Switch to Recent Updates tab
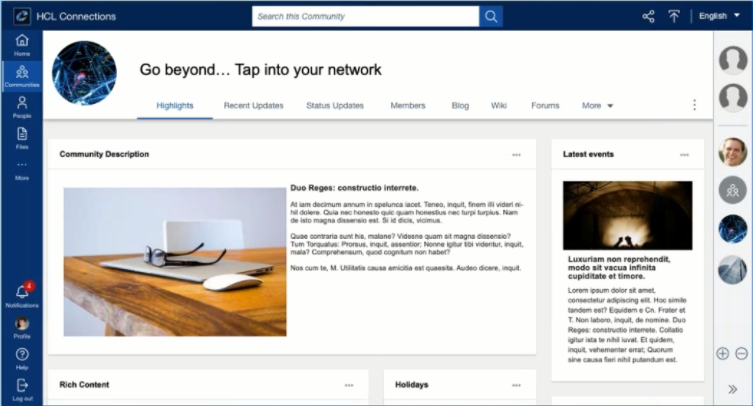The height and width of the screenshot is (406, 753). click(x=254, y=106)
